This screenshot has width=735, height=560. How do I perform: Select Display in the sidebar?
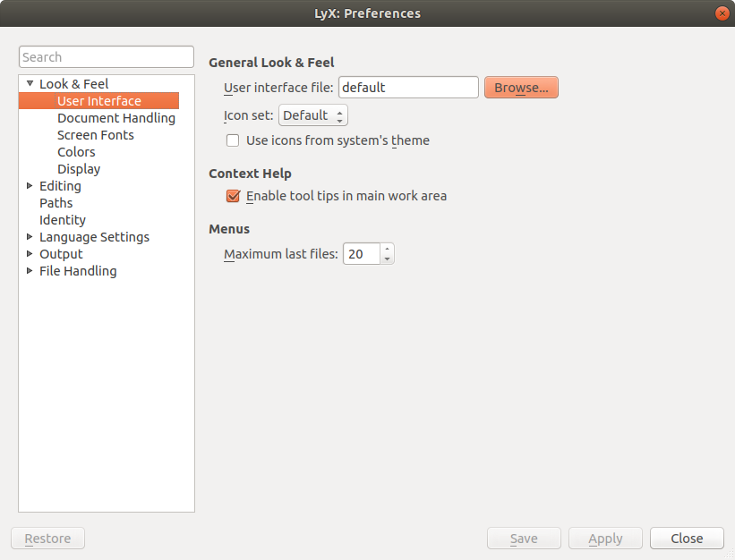[x=79, y=169]
